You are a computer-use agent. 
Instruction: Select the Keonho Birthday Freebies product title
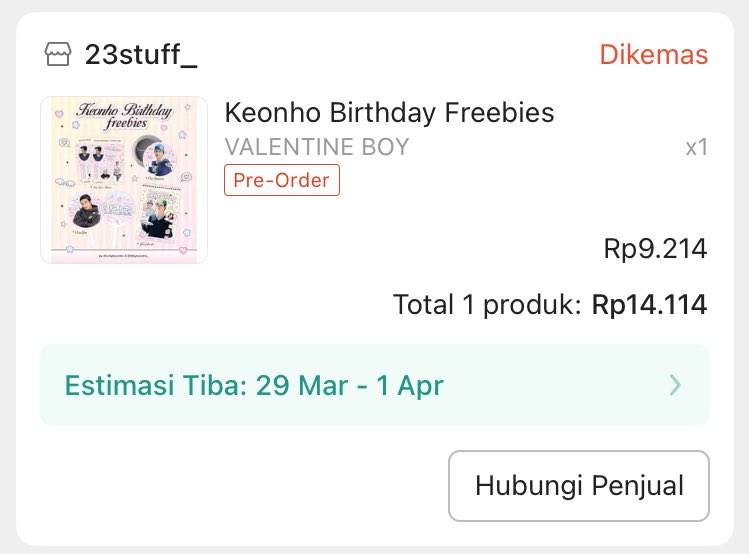389,113
